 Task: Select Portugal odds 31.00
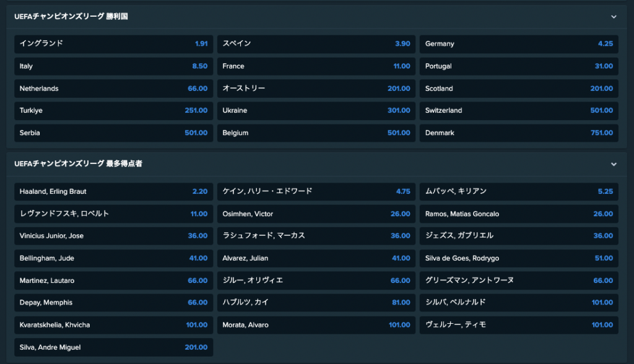[519, 66]
